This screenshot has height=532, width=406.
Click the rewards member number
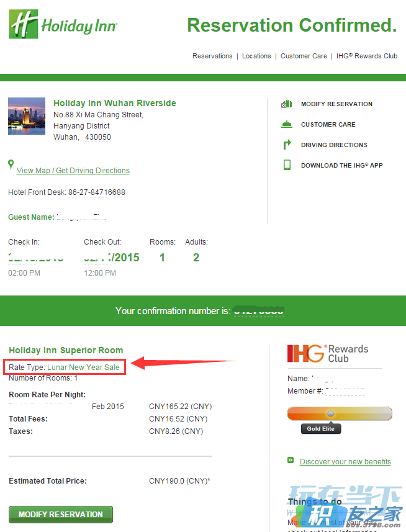pos(345,391)
